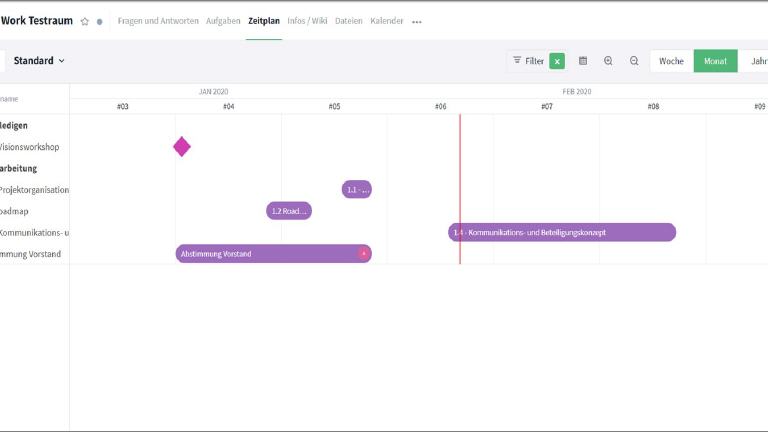
Task: Go to Fragen und Antworten tab
Action: tap(158, 21)
